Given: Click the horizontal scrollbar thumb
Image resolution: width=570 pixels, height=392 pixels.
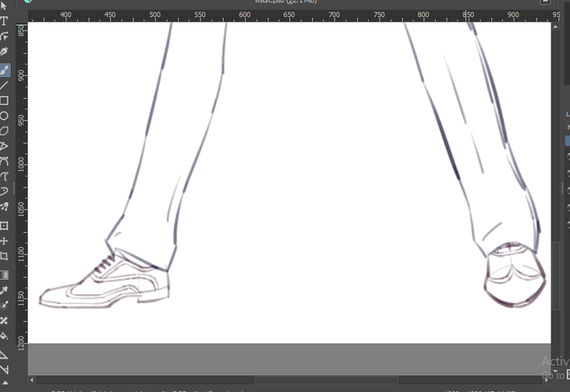Looking at the screenshot, I should click(x=326, y=380).
